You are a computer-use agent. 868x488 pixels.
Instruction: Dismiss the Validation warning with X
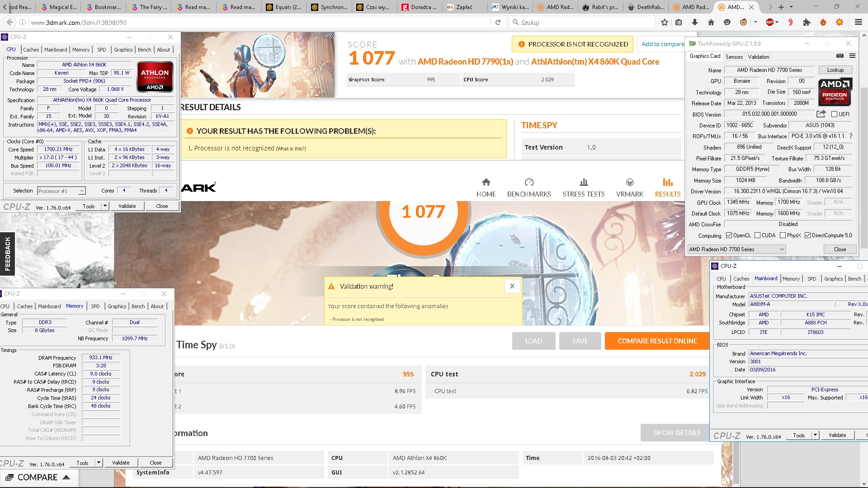point(512,286)
